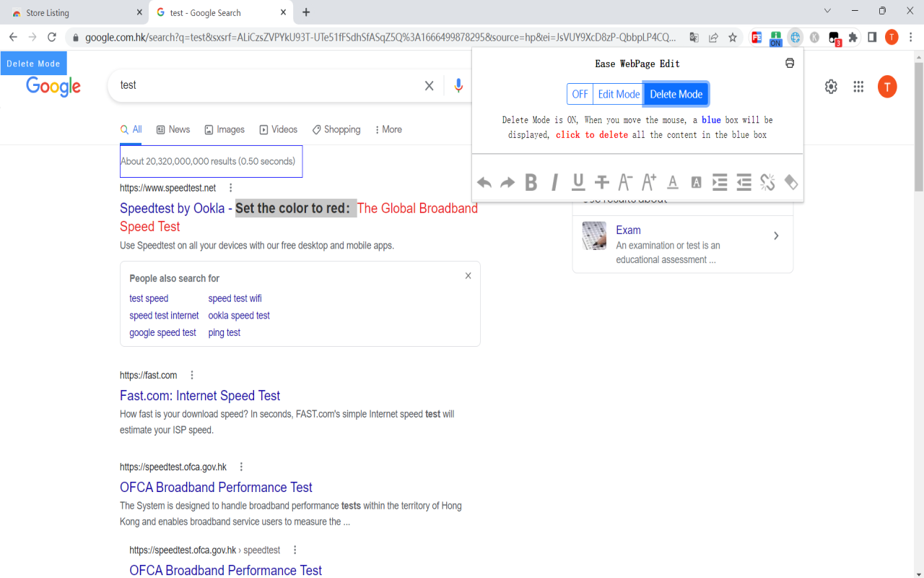
Task: Apply Italic formatting from extension toolbar
Action: coord(554,183)
